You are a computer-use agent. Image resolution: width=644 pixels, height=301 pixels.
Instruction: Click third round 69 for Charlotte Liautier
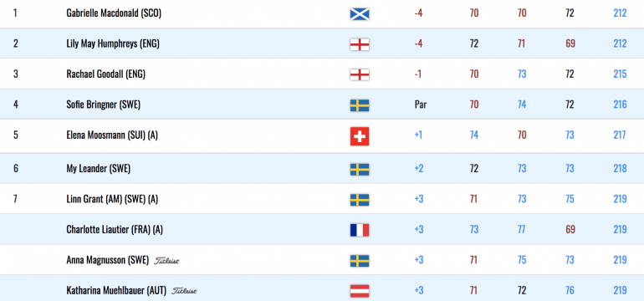coord(570,229)
